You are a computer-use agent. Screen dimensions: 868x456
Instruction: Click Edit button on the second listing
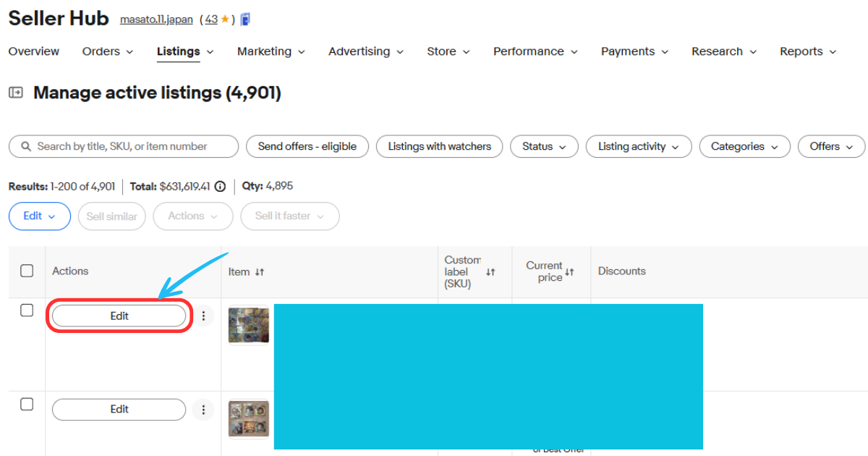(x=119, y=410)
